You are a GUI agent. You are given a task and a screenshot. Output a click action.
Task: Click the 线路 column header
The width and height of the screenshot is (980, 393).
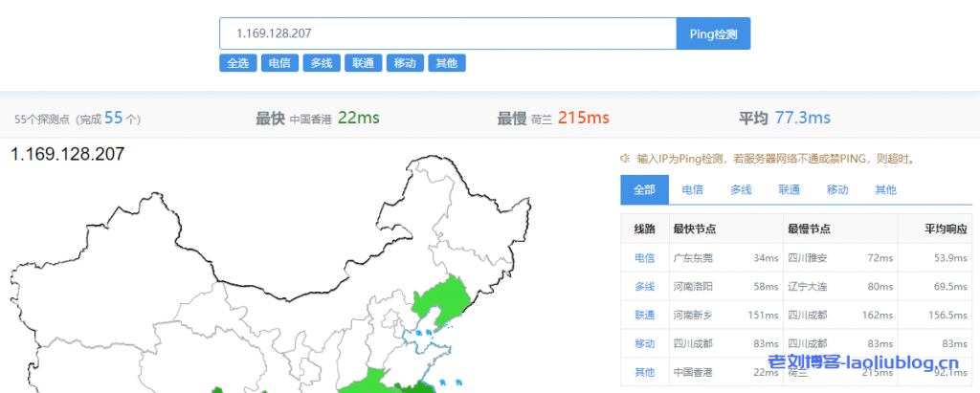tap(644, 229)
